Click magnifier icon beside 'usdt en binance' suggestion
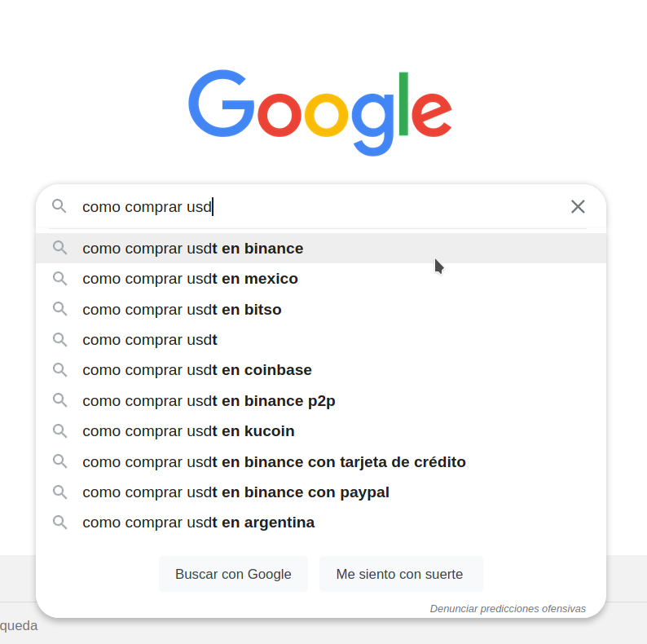The image size is (647, 644). coord(59,248)
